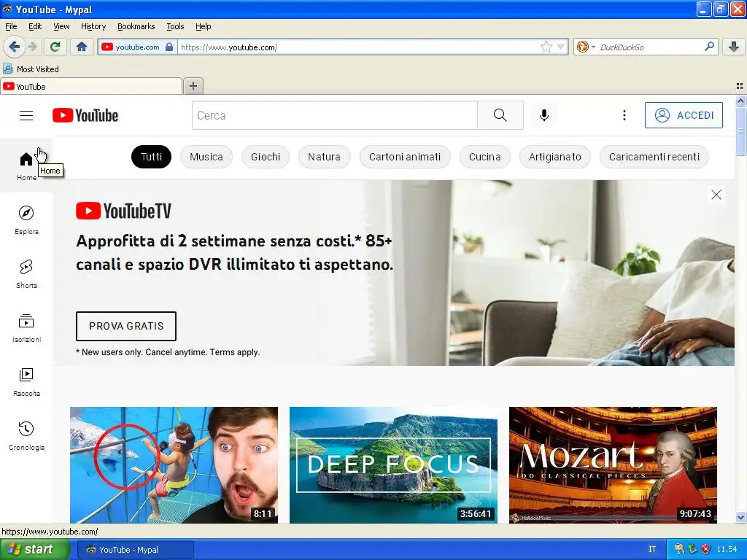This screenshot has height=560, width=747.
Task: Open Esplora in sidebar
Action: [26, 220]
